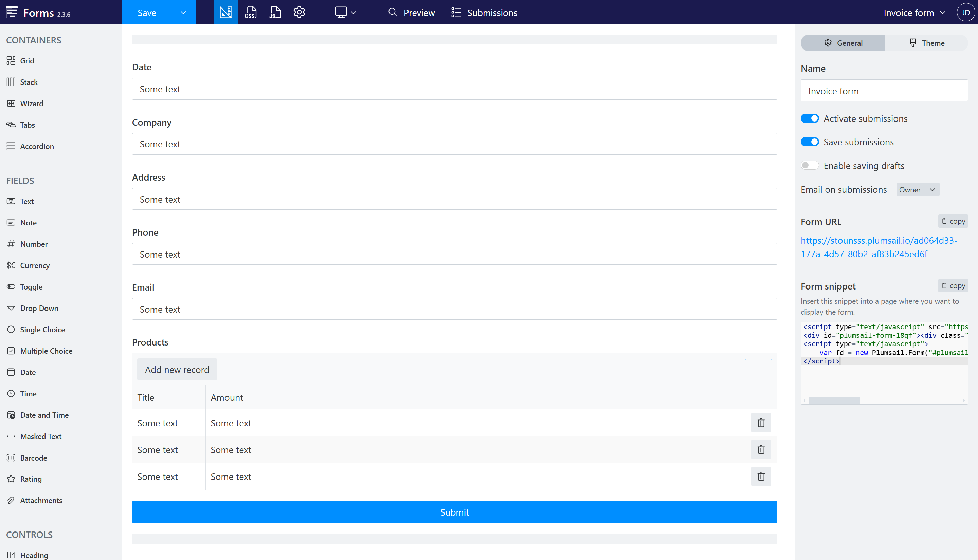Click the Email text field

(454, 309)
